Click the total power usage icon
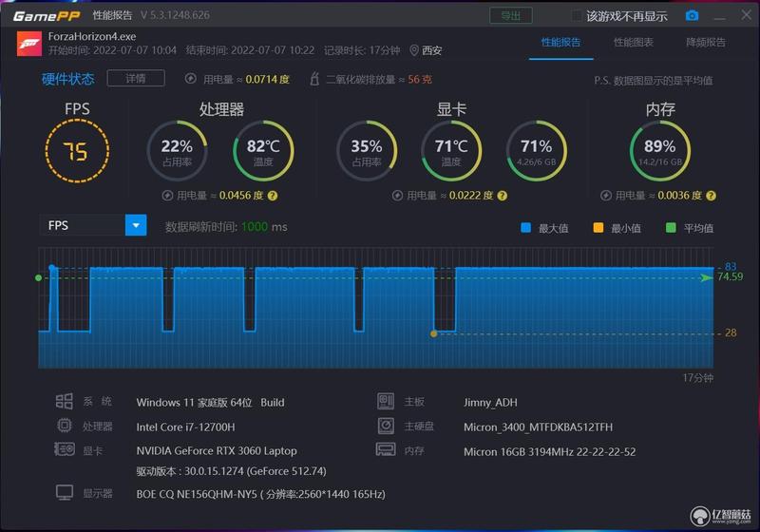 coord(191,79)
